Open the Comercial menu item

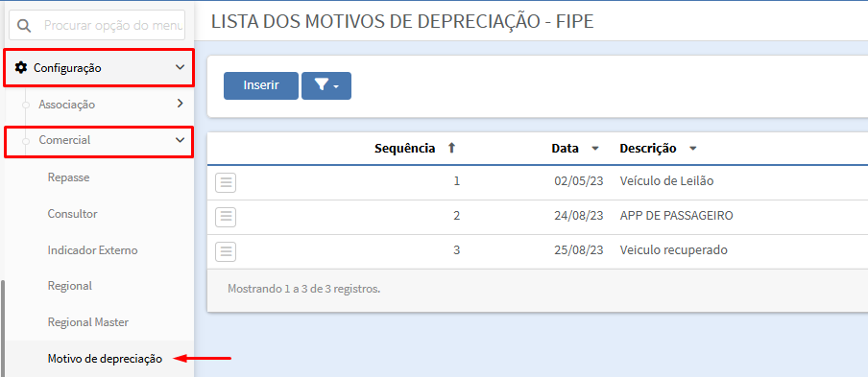click(x=99, y=140)
